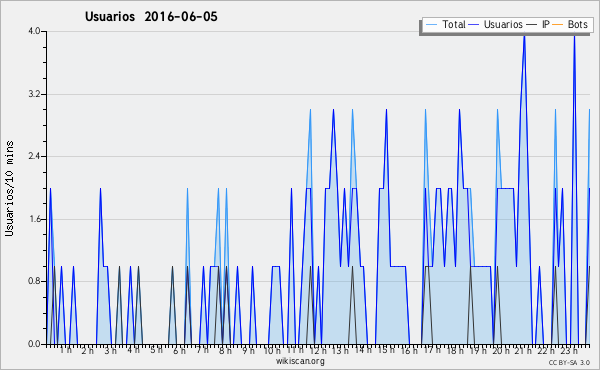The width and height of the screenshot is (600, 370).
Task: Click the 21 h x-axis label
Action: pyautogui.click(x=524, y=350)
